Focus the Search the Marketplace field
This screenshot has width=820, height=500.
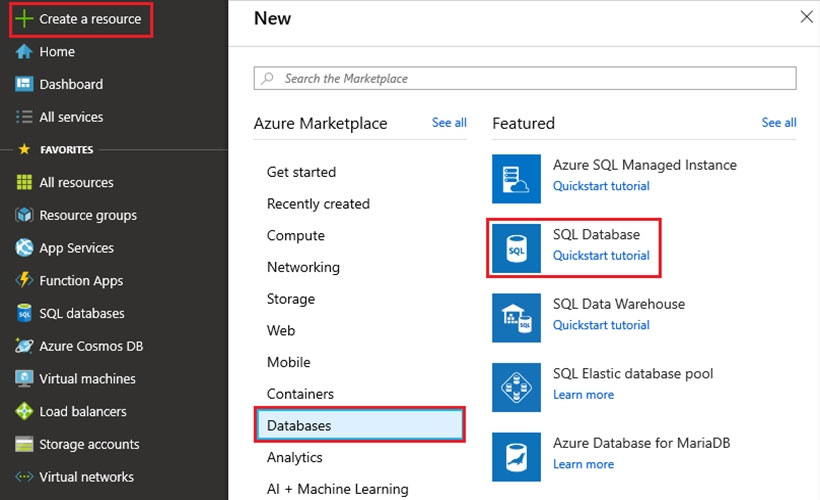(525, 78)
